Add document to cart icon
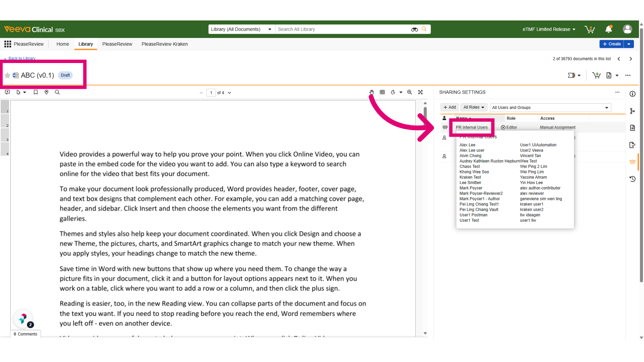 (596, 75)
